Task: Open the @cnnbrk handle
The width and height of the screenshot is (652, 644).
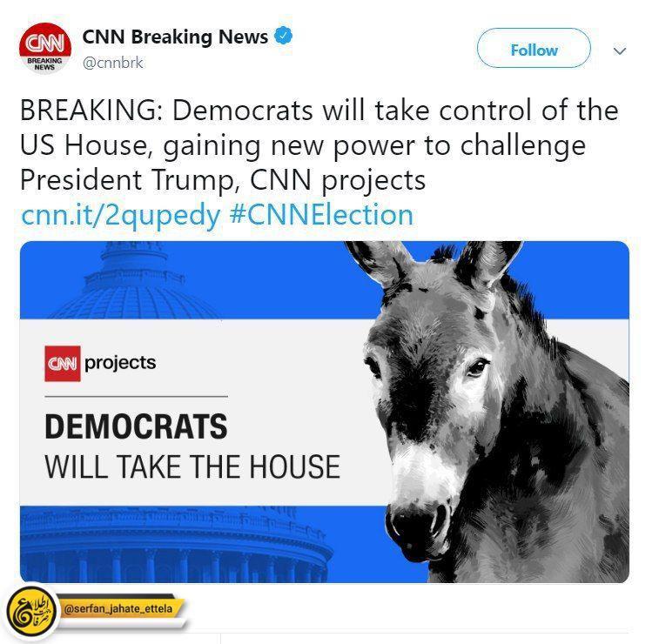Action: [112, 63]
